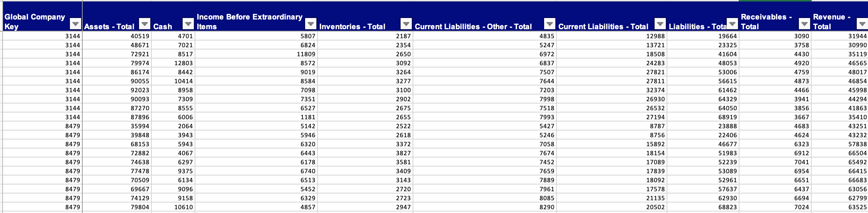Click the Cash cell with value 9375
The width and height of the screenshot is (868, 213).
pyautogui.click(x=173, y=171)
